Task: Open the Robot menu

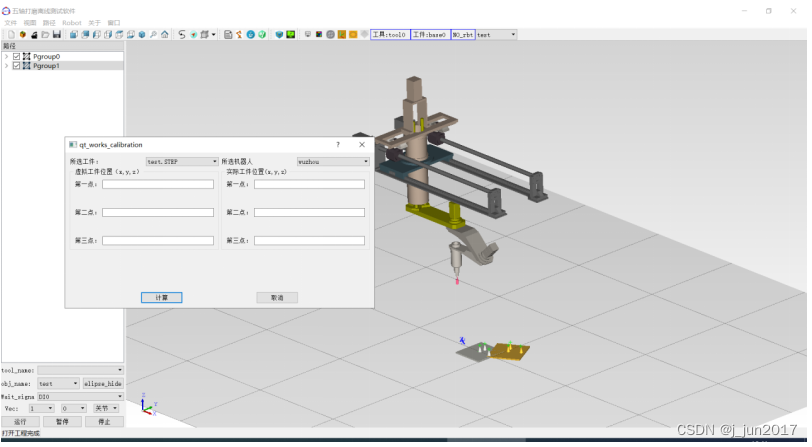Action: (x=71, y=22)
